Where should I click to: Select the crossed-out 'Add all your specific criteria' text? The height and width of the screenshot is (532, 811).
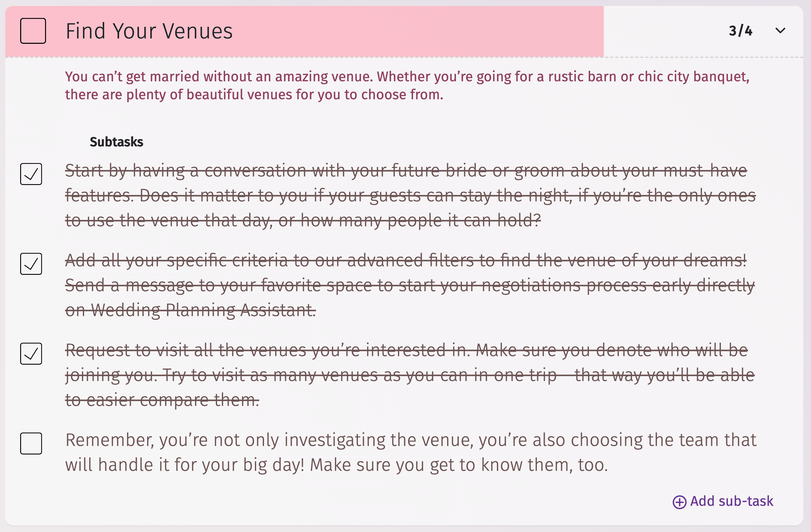pyautogui.click(x=406, y=285)
